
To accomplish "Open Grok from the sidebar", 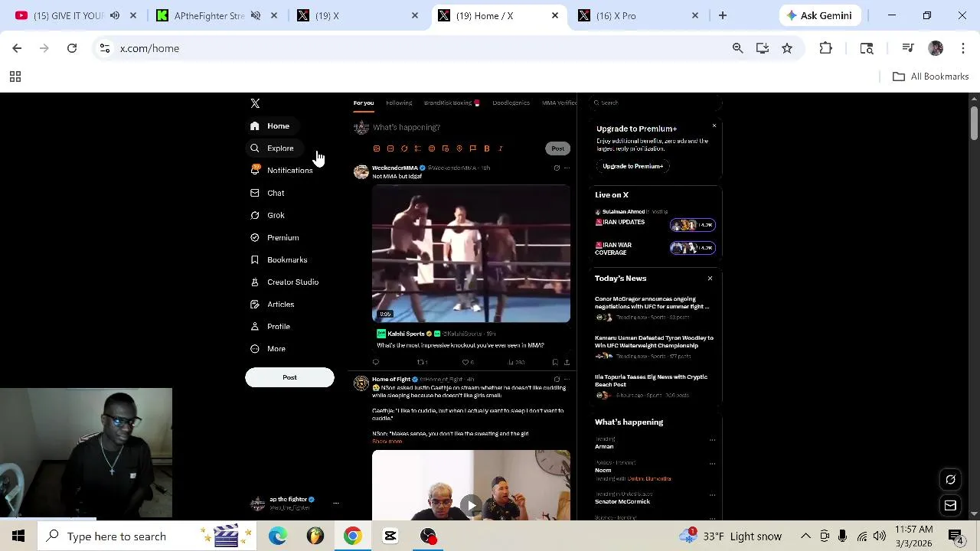I will 268,215.
